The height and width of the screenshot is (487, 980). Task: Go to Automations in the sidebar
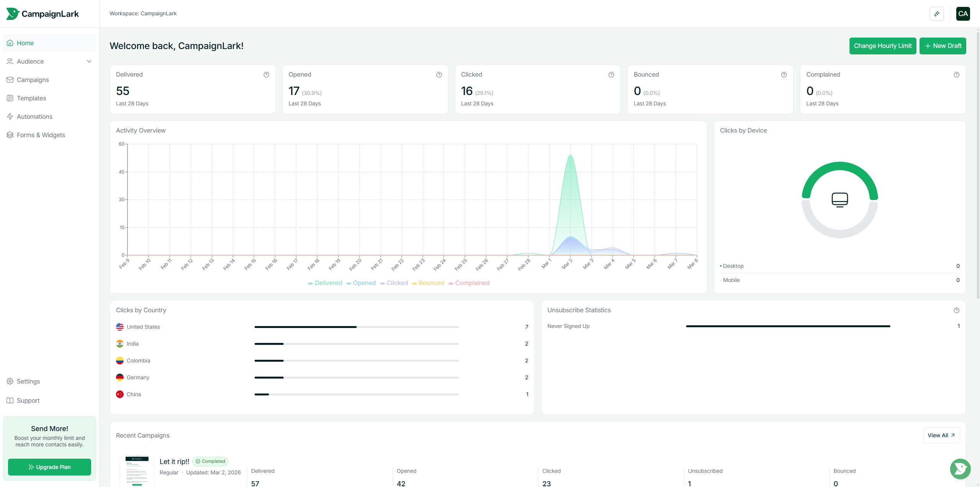point(34,116)
